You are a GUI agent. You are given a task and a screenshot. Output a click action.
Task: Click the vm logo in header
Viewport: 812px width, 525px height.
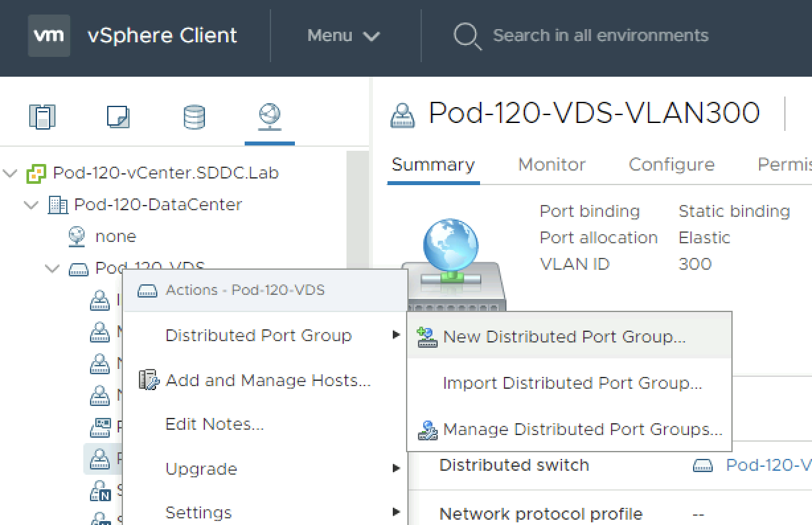[49, 36]
